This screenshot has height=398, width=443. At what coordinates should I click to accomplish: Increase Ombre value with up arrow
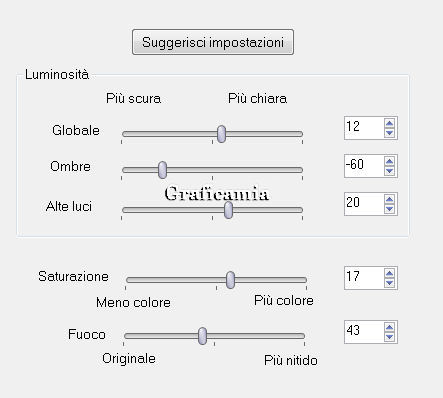tap(389, 161)
